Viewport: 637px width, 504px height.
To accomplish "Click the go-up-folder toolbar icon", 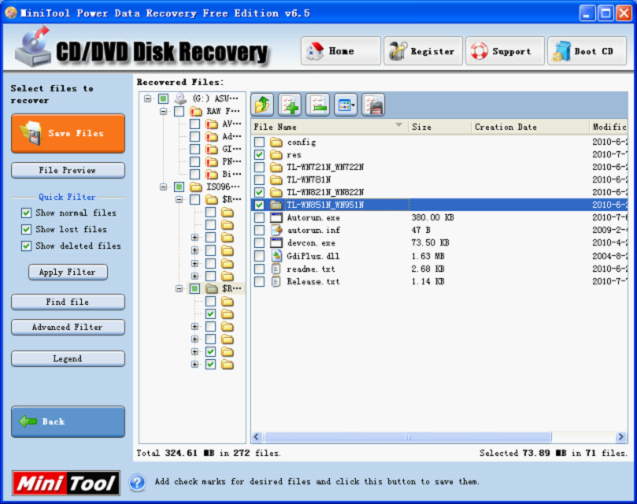I will click(262, 105).
